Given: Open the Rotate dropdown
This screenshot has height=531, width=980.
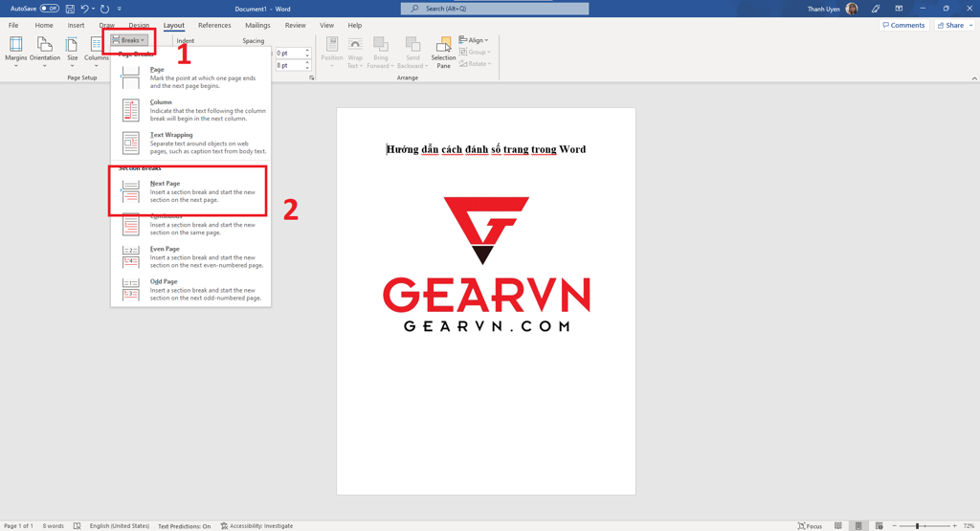Looking at the screenshot, I should (475, 64).
